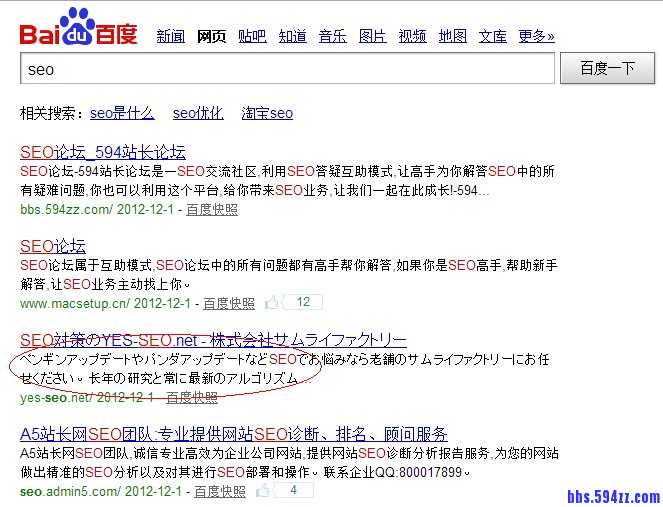The width and height of the screenshot is (663, 507).
Task: Click the Baidu paw logo
Action: (x=79, y=27)
